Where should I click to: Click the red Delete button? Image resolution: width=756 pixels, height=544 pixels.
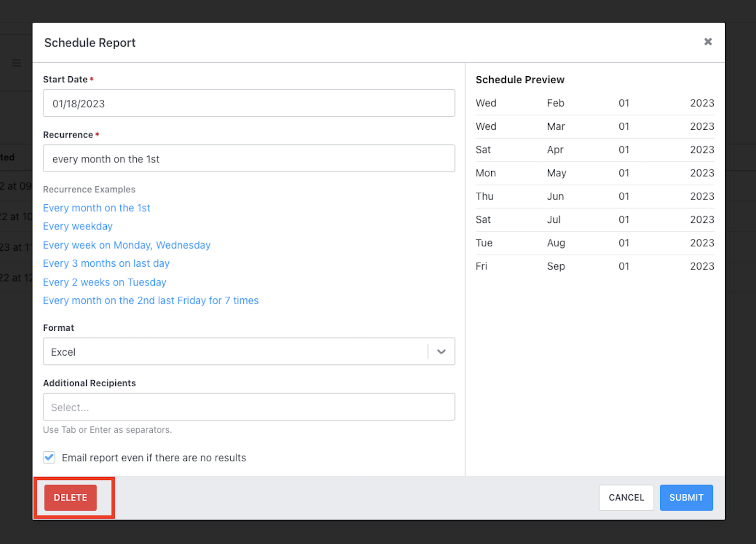[x=71, y=498]
